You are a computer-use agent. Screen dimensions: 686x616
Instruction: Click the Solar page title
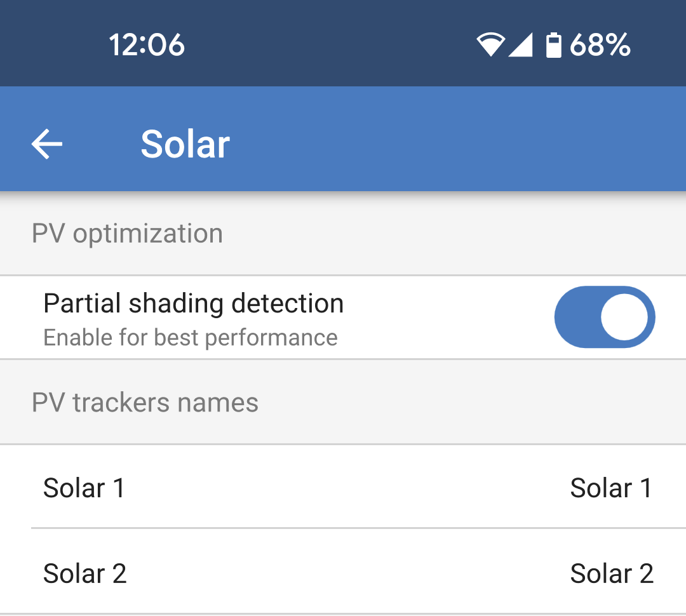185,144
